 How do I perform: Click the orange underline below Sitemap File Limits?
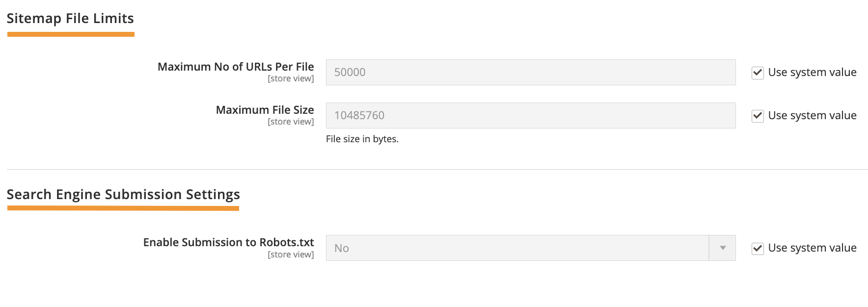(x=70, y=33)
